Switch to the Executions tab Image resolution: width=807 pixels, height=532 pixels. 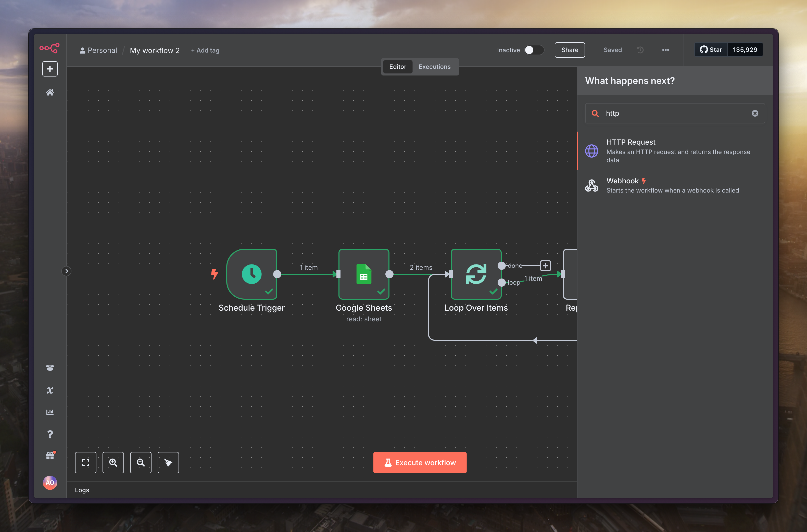[x=434, y=67]
